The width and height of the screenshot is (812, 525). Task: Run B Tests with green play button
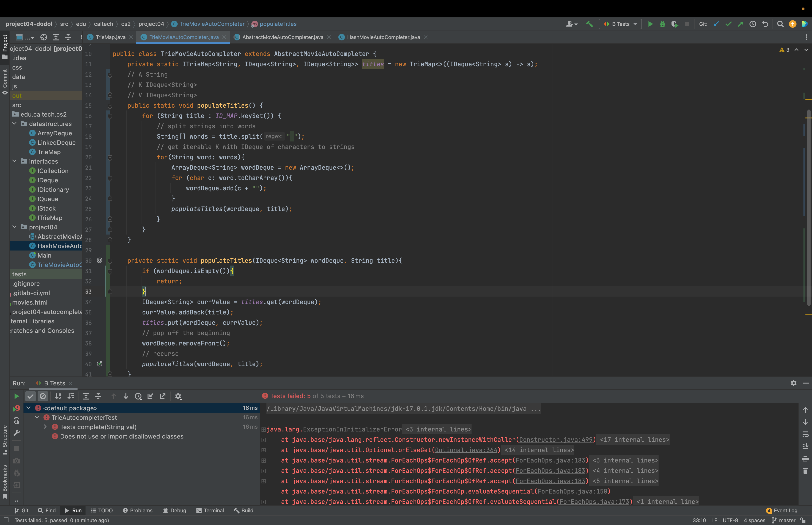tap(650, 24)
